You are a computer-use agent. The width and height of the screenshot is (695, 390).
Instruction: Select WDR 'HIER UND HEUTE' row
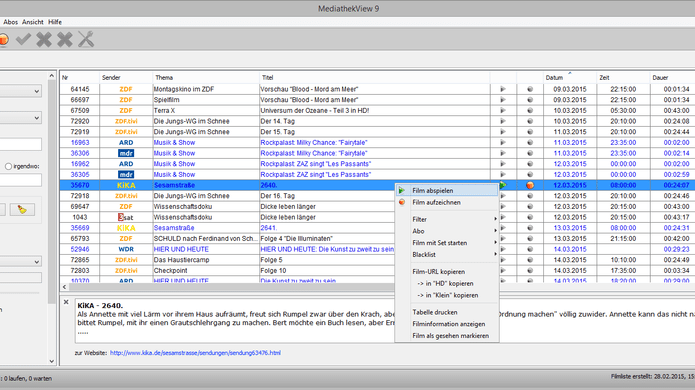coord(377,249)
